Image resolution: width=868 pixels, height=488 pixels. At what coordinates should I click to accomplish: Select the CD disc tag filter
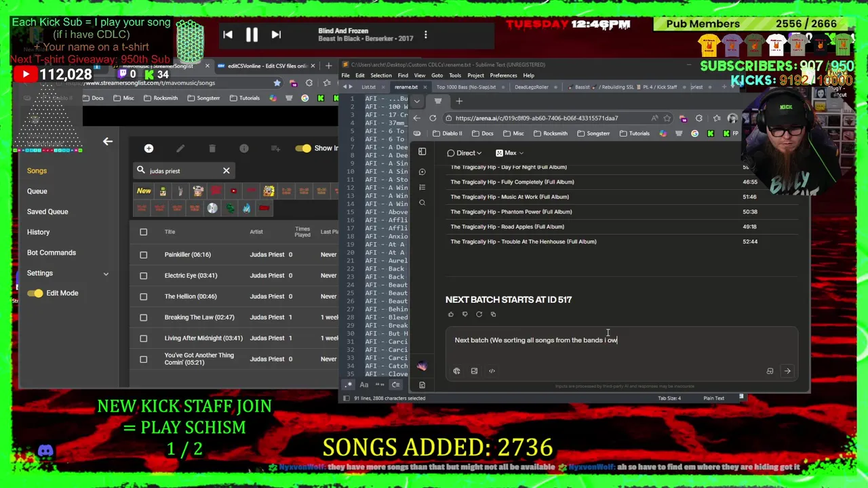(212, 208)
